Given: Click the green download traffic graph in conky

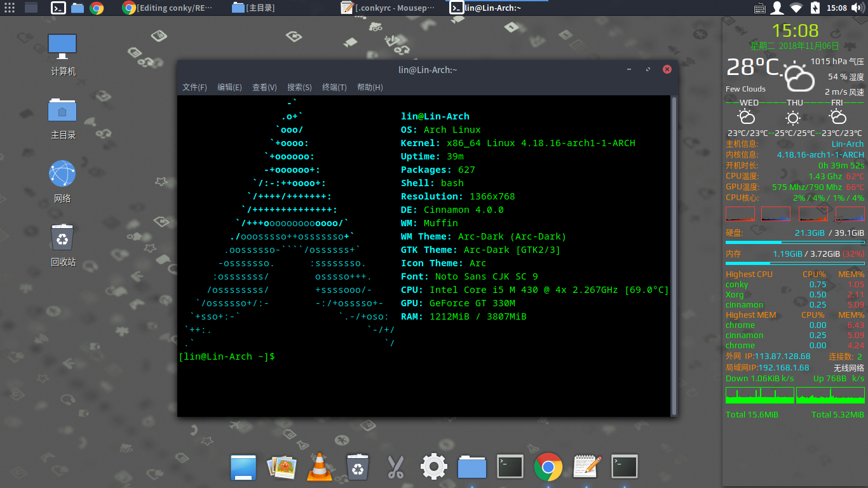Looking at the screenshot, I should click(760, 395).
